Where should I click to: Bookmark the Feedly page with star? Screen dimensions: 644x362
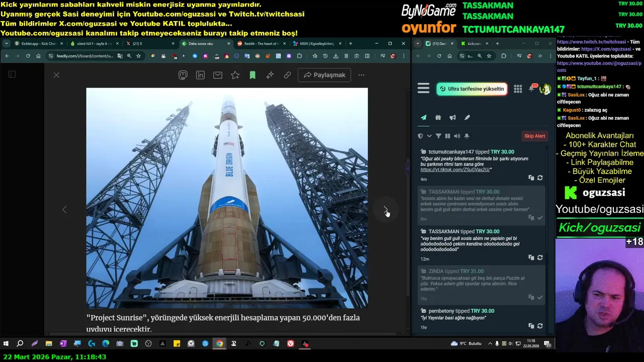(x=138, y=56)
